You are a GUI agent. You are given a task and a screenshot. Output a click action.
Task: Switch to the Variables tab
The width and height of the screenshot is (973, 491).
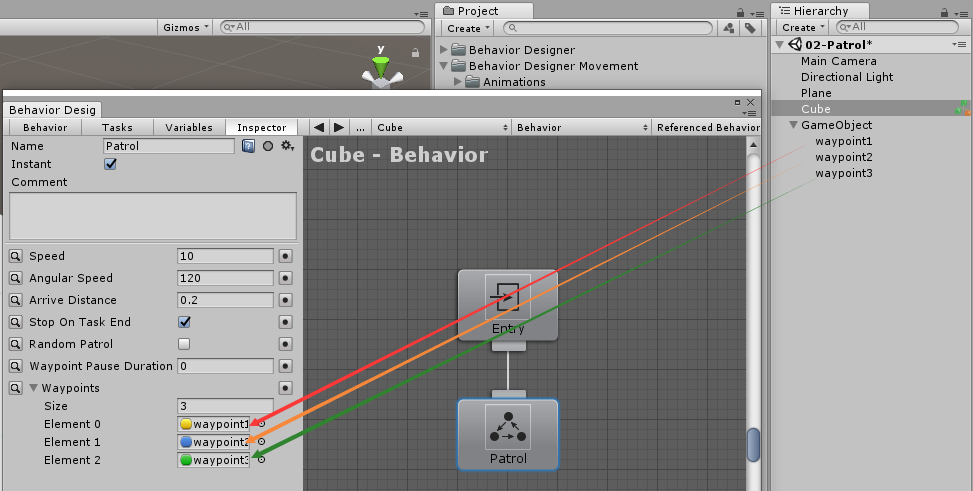(189, 127)
